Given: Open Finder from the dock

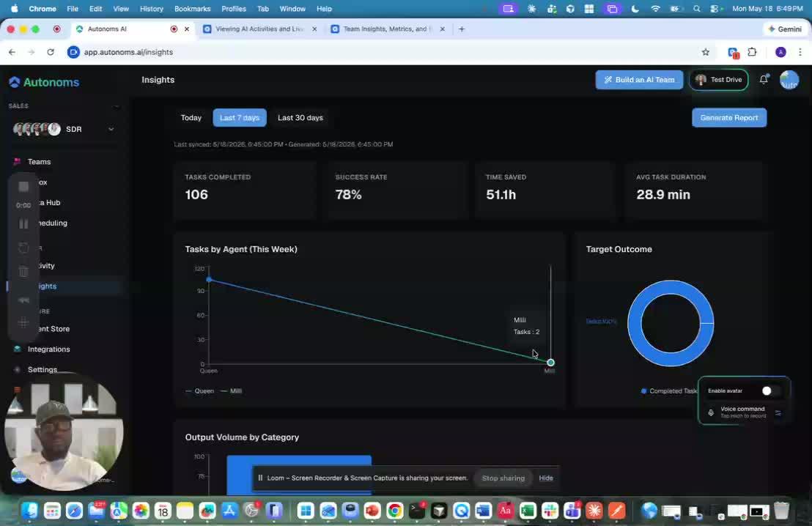Looking at the screenshot, I should 29,511.
